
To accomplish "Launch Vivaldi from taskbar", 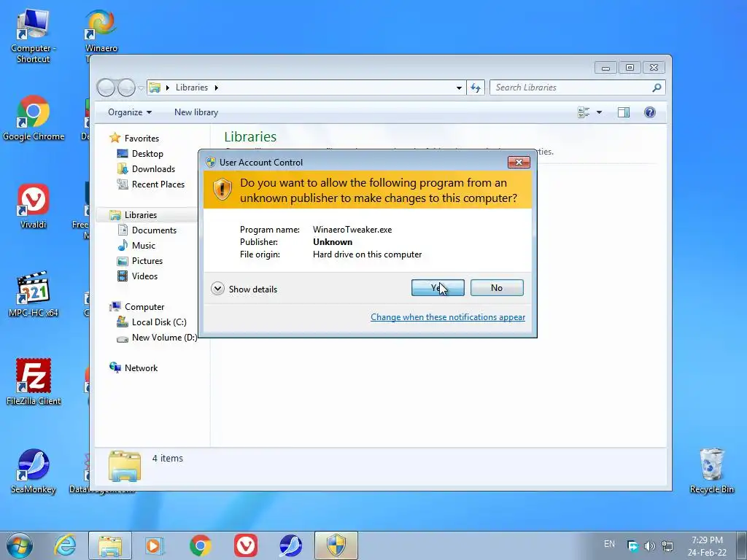I will [x=246, y=545].
